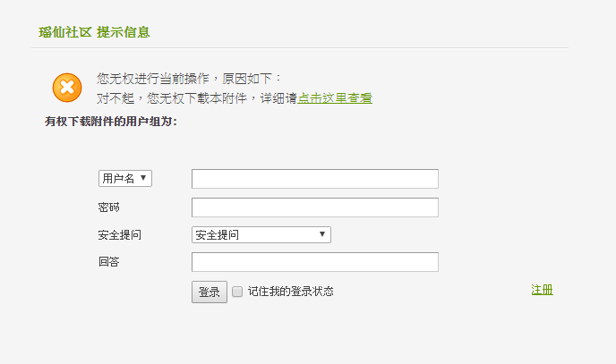616x364 pixels.
Task: Open the 注册 register link
Action: tap(543, 290)
